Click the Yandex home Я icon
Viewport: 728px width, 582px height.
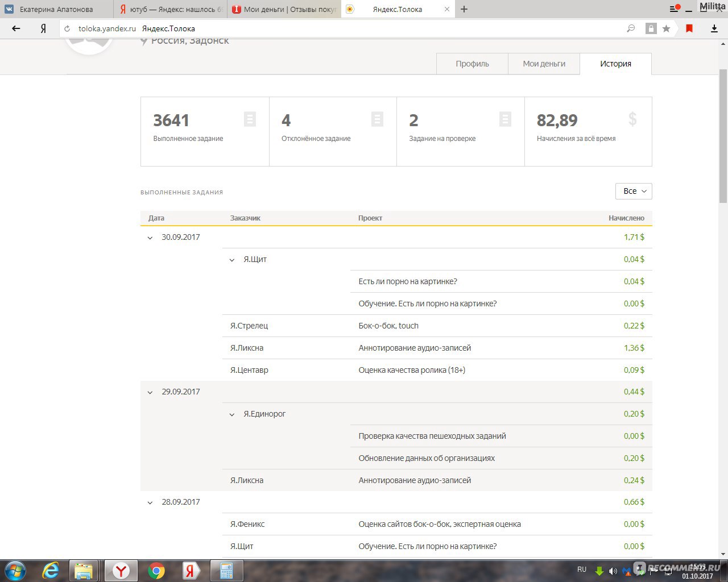43,28
